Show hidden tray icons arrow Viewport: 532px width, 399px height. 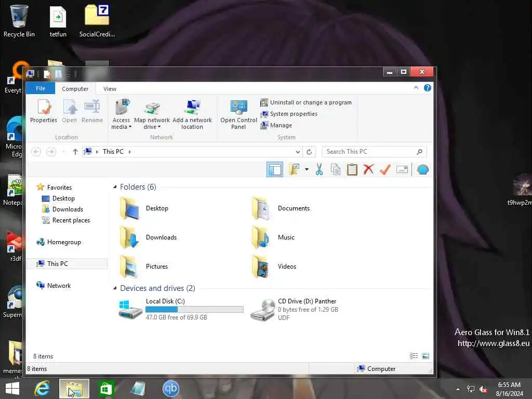(x=458, y=390)
